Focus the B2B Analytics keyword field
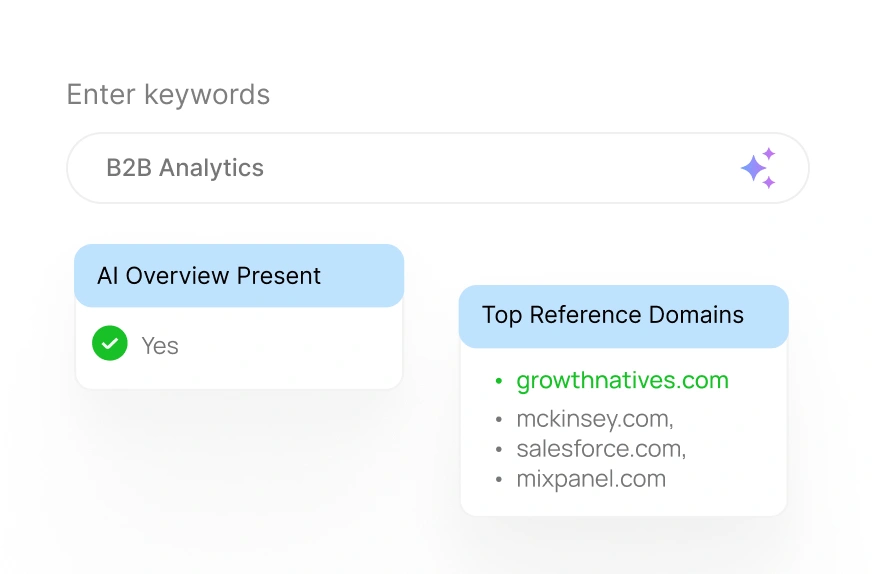 tap(438, 168)
